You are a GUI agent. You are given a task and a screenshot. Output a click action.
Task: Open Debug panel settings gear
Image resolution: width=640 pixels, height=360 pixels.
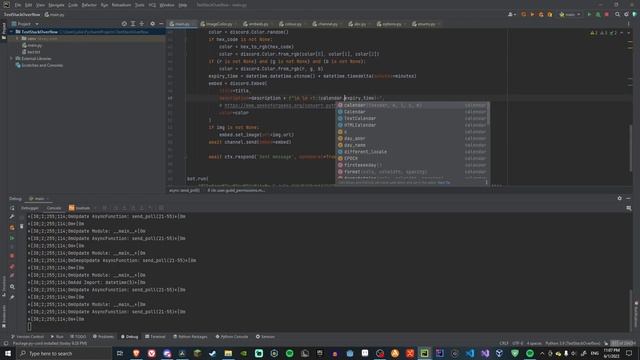pyautogui.click(x=620, y=198)
